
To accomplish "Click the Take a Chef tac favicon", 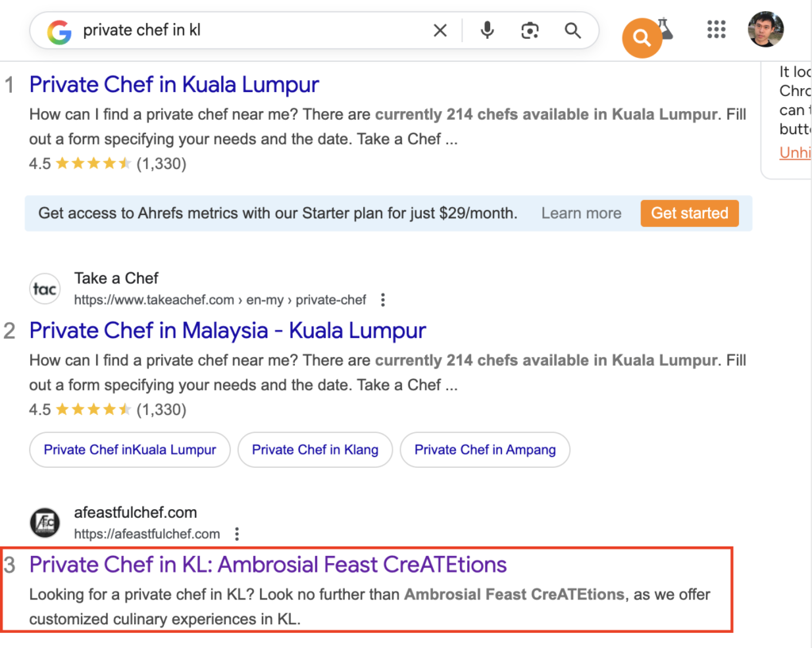I will pos(44,289).
